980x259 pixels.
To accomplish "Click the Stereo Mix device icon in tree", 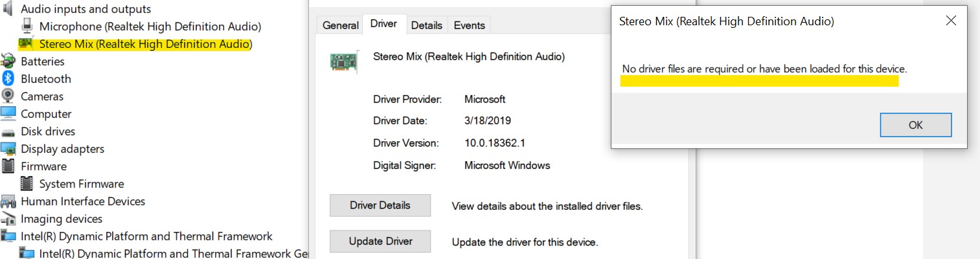I will pos(27,44).
